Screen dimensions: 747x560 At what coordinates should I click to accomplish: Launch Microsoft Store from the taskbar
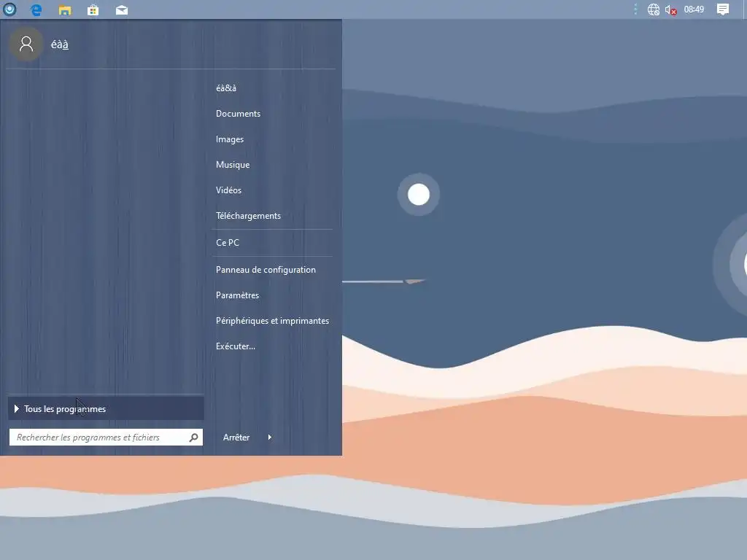click(x=93, y=10)
